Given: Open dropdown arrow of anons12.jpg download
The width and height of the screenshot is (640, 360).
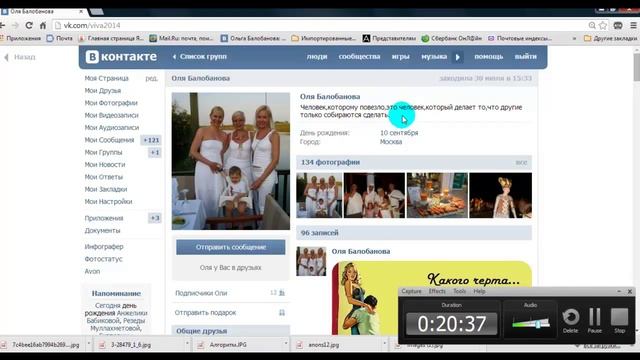Looking at the screenshot, I should tap(385, 344).
